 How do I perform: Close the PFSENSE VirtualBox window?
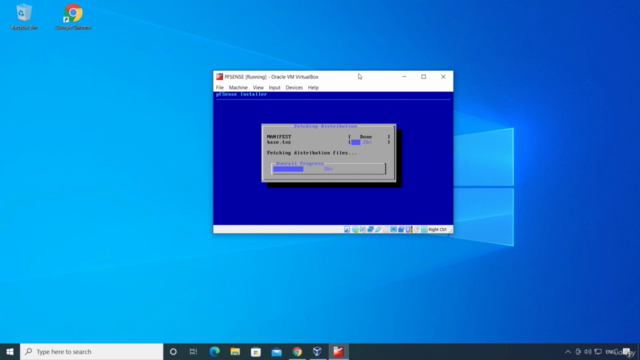443,77
